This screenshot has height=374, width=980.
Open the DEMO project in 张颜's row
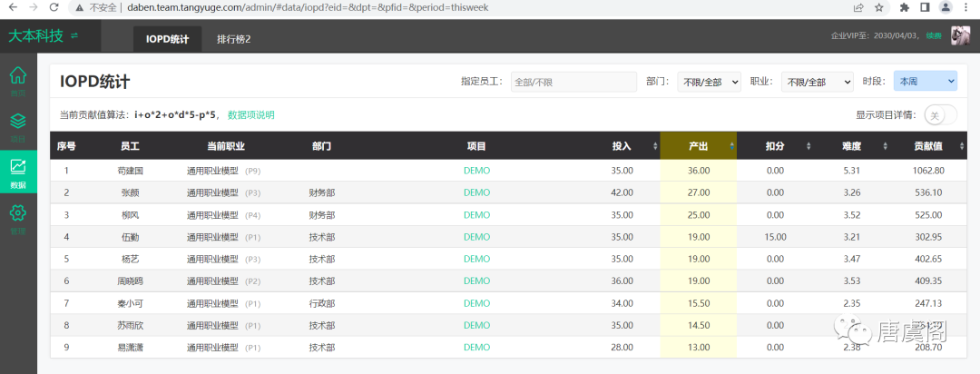[477, 192]
